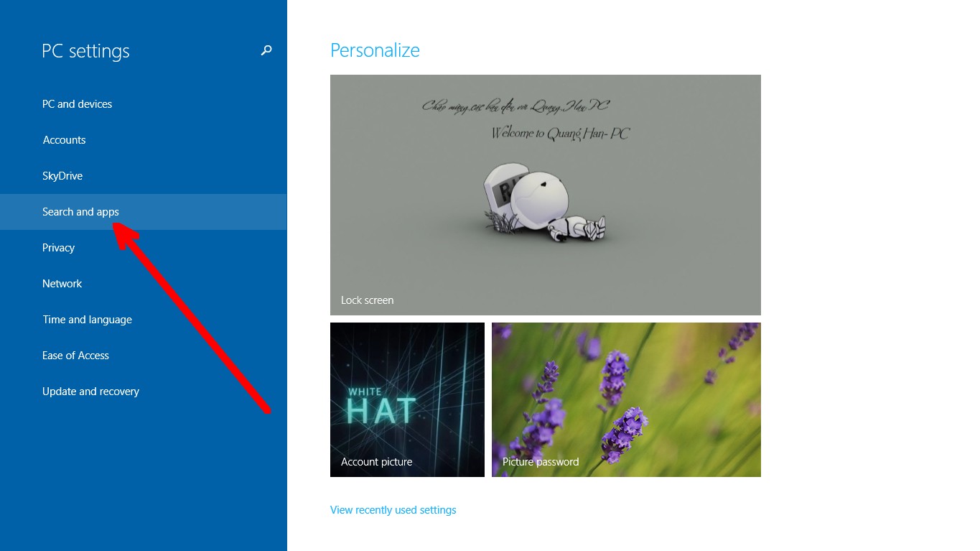
Task: Open Search and apps settings
Action: click(x=144, y=212)
